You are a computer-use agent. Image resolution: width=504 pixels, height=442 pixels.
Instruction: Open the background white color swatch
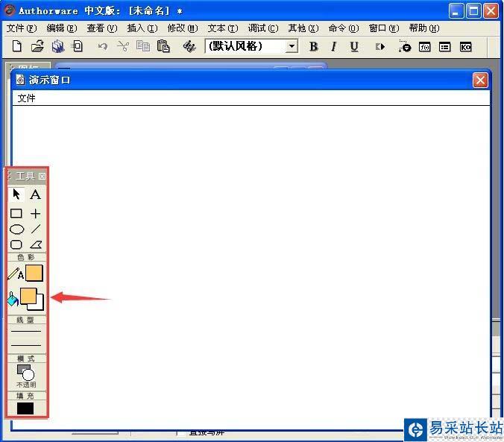click(40, 304)
